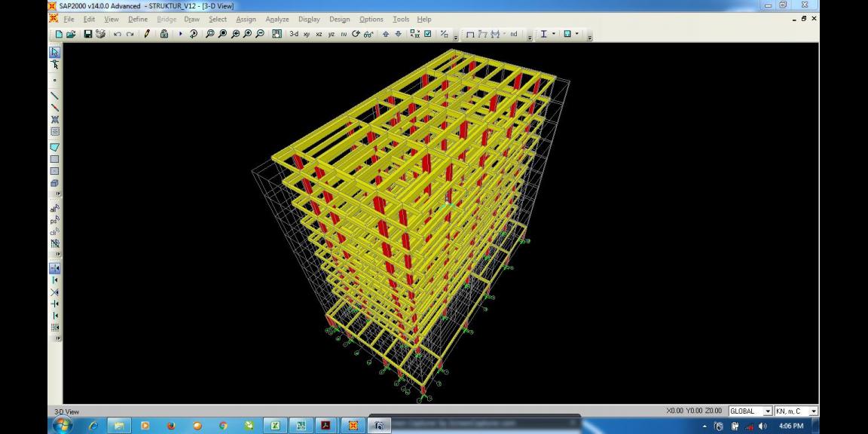This screenshot has width=868, height=434.
Task: Open the Analyze menu
Action: [277, 19]
